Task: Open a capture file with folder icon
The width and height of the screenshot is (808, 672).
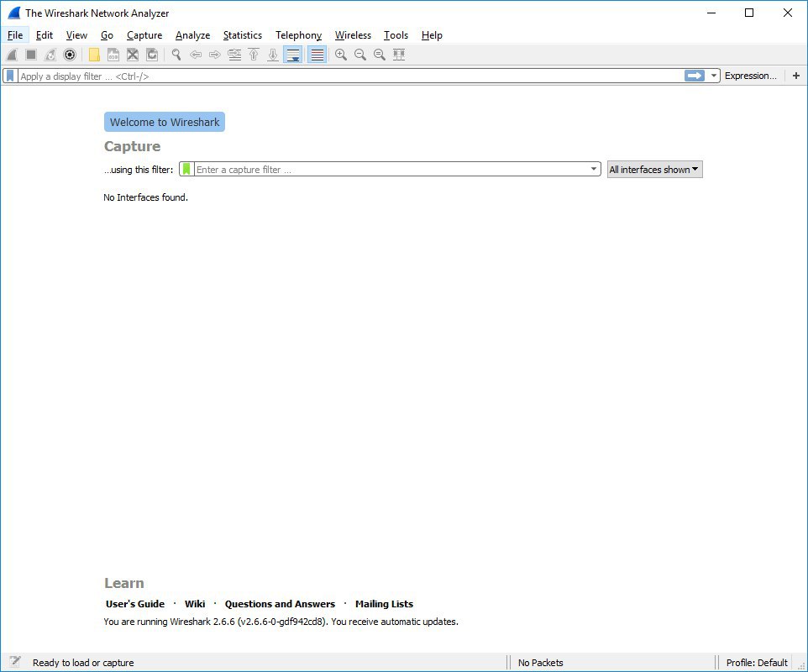Action: 94,55
